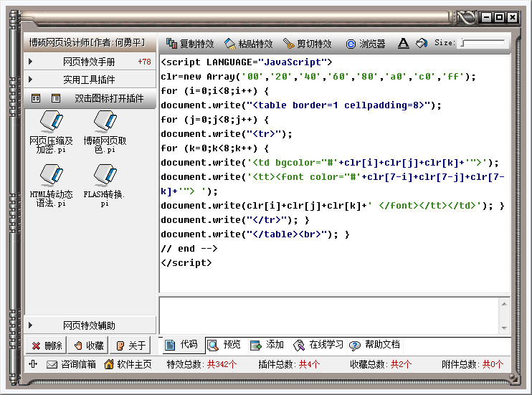Switch to list view in plugin panel

pos(54,98)
